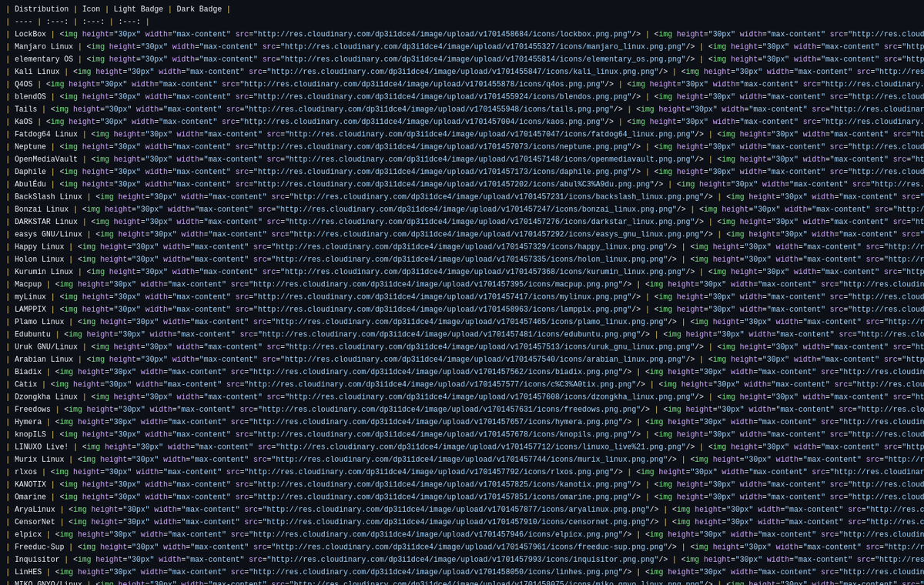Click the 'LockBox' name at row start
Image resolution: width=924 pixels, height=585 pixels.
click(30, 34)
